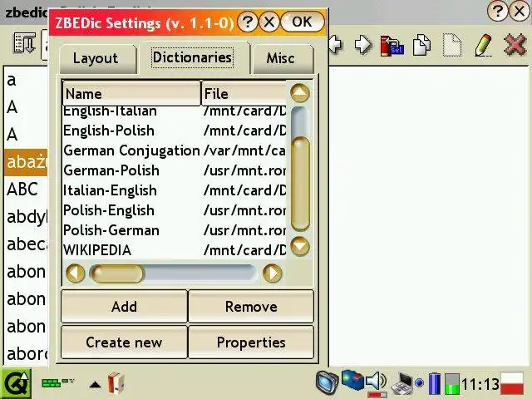Switch to the Layout tab

98,59
